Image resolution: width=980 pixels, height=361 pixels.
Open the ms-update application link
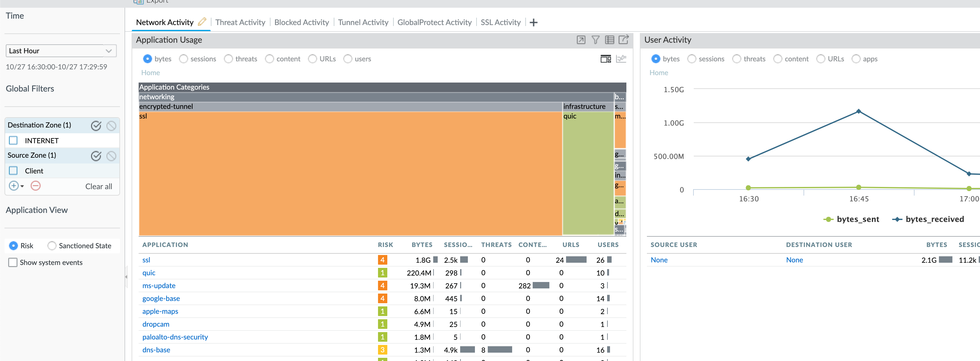(159, 286)
